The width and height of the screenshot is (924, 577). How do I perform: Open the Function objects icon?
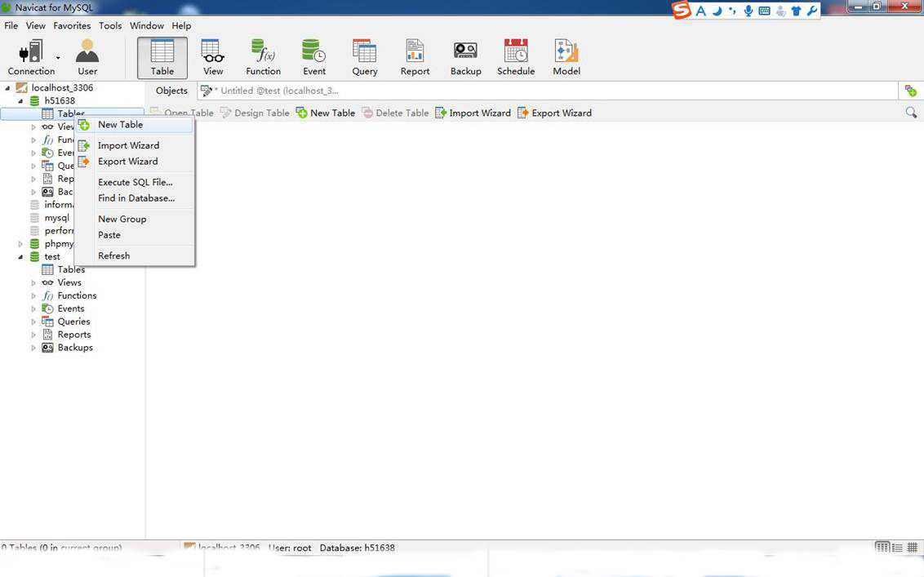(x=263, y=57)
